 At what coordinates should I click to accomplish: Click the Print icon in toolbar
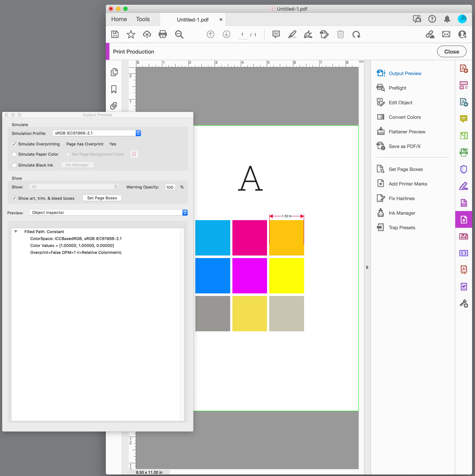click(x=163, y=34)
